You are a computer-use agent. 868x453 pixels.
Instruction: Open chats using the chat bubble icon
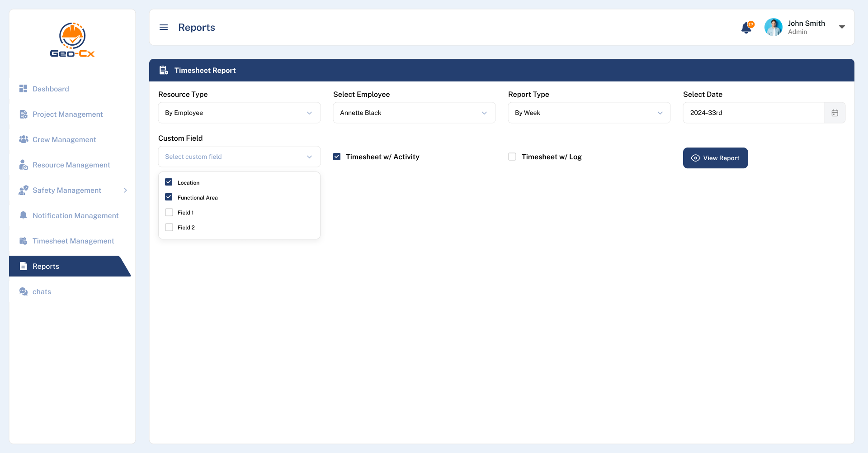24,291
